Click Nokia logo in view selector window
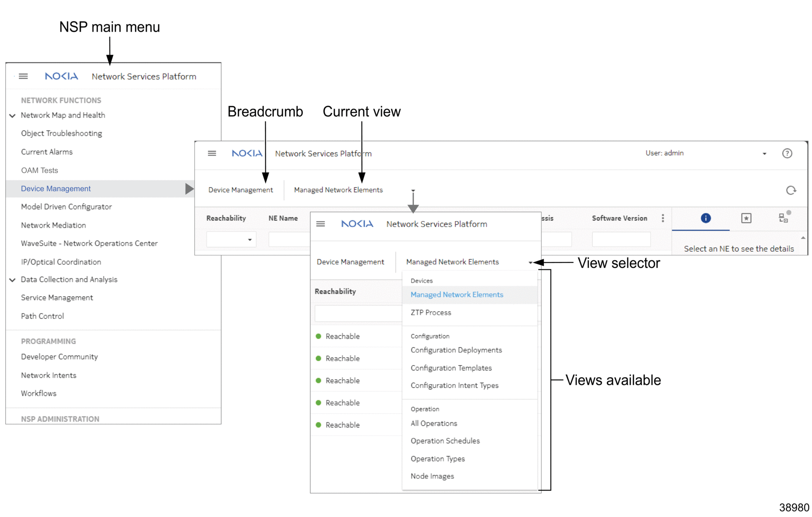The image size is (812, 517). coord(357,224)
